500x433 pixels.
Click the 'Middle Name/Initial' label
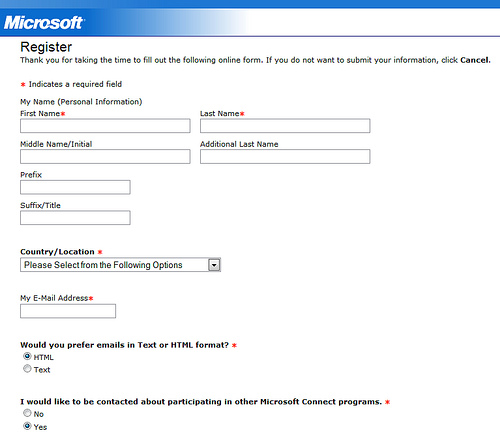pyautogui.click(x=56, y=144)
